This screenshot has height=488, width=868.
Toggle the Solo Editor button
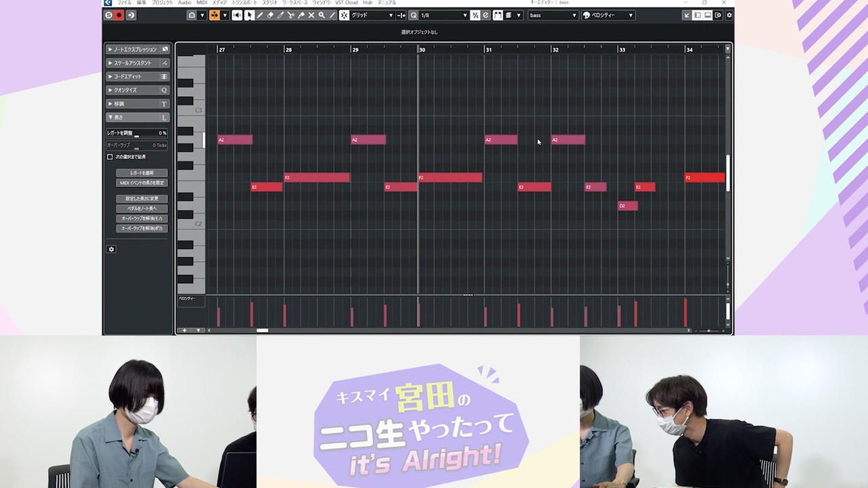[x=108, y=15]
